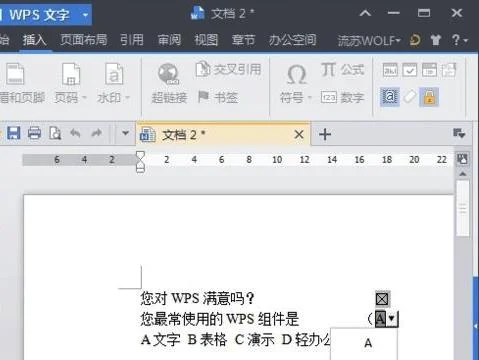This screenshot has height=360, width=479.
Task: Close the 文档 2 document tab
Action: click(x=299, y=135)
